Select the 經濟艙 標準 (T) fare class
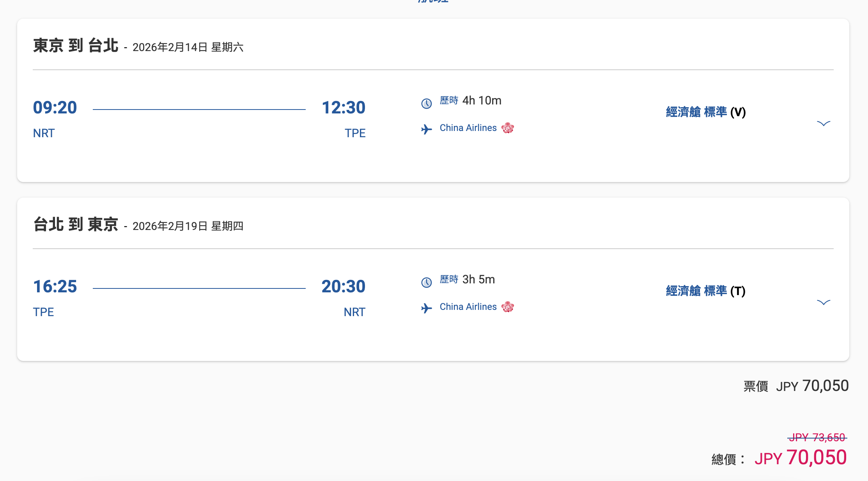This screenshot has height=481, width=868. click(705, 291)
